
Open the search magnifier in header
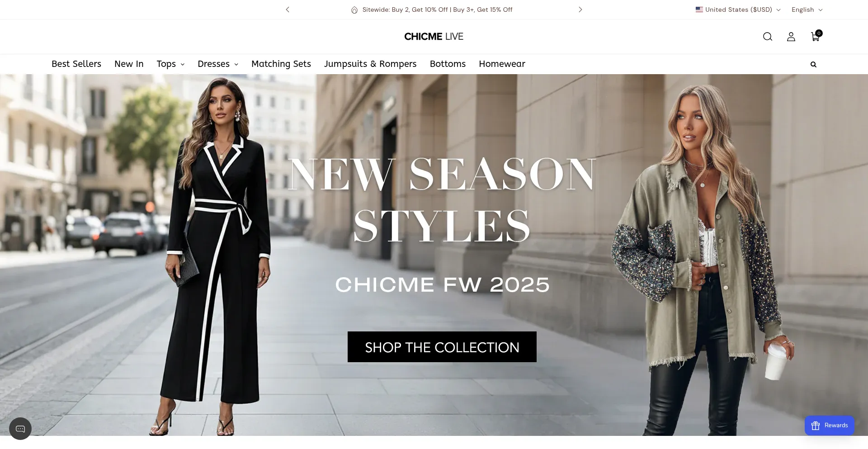point(768,37)
